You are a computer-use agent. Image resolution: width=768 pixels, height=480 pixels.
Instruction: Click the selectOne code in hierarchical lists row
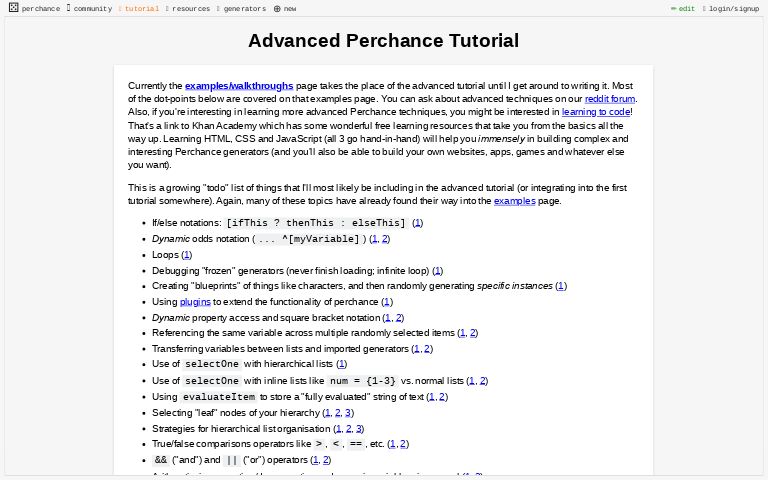(x=212, y=364)
